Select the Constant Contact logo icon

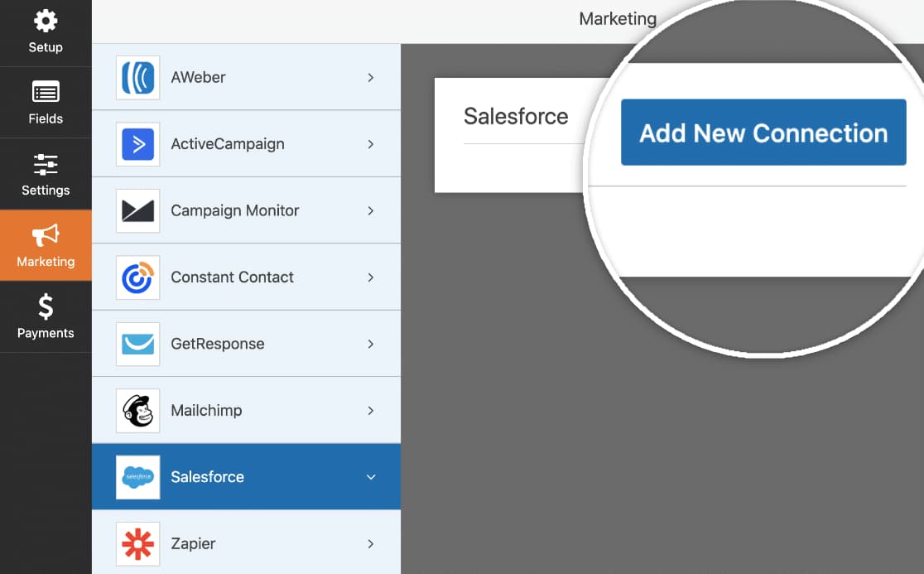pos(137,277)
